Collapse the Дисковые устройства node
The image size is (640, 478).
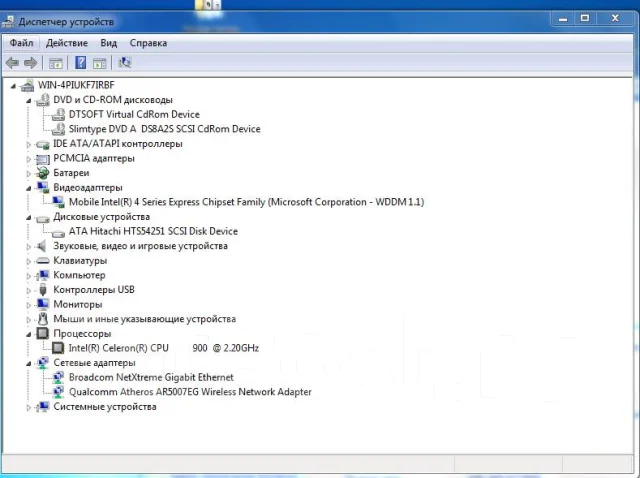29,218
